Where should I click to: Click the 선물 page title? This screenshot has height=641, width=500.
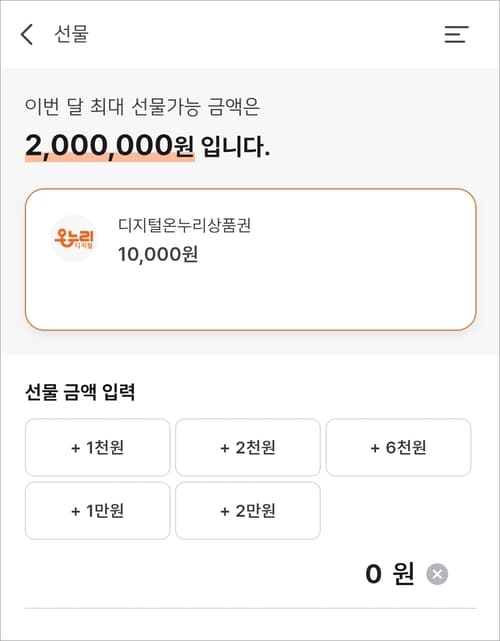[x=71, y=34]
